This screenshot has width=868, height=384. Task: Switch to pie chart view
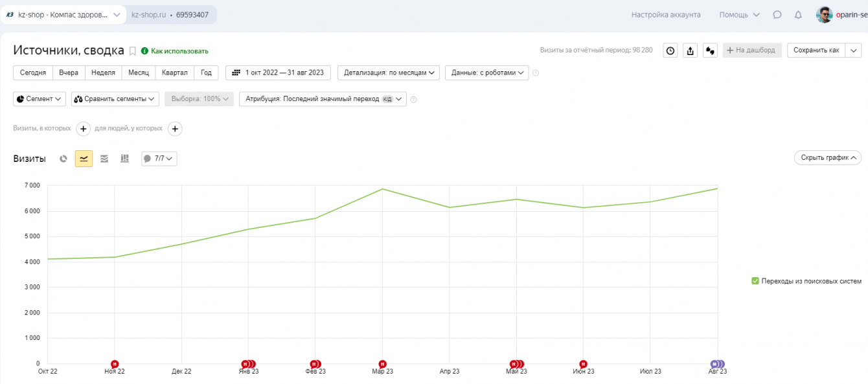tap(63, 159)
